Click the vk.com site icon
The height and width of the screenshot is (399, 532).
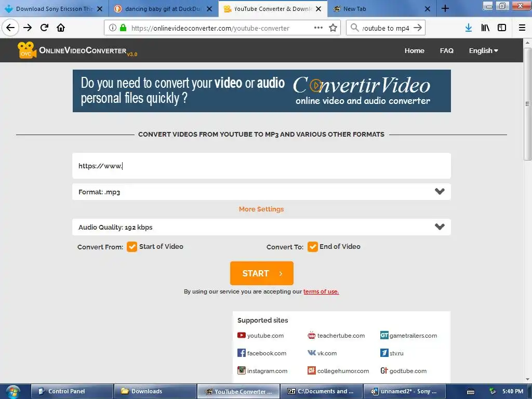312,353
